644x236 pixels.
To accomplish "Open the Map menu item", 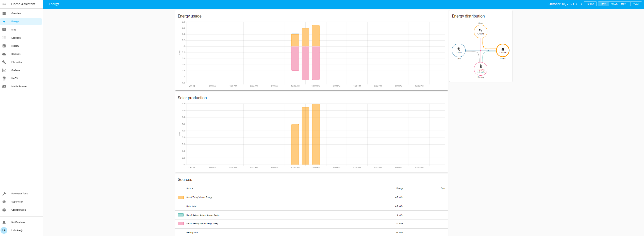I will tap(21, 30).
